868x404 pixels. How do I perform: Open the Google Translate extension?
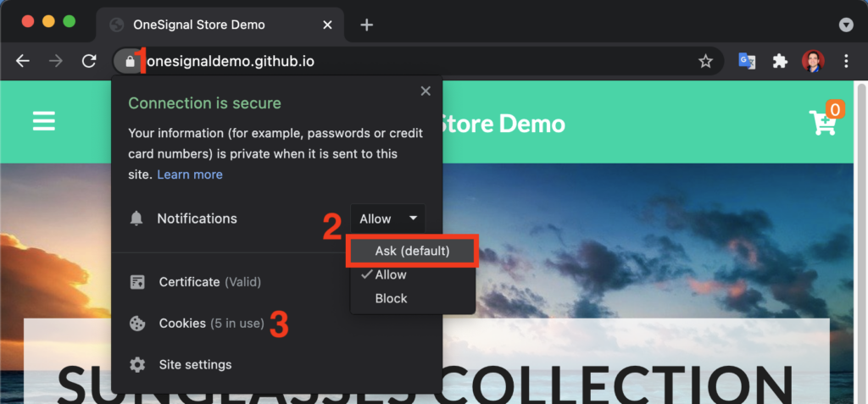[747, 61]
